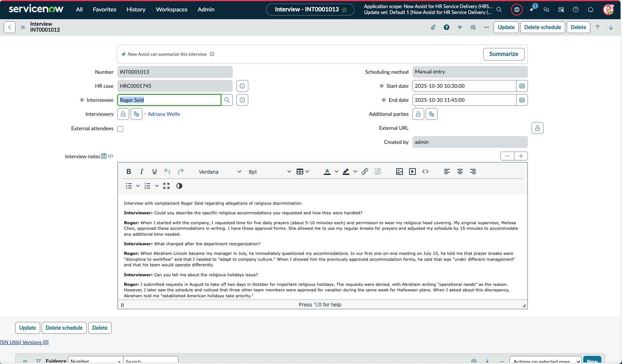Open the History menu

click(x=136, y=10)
